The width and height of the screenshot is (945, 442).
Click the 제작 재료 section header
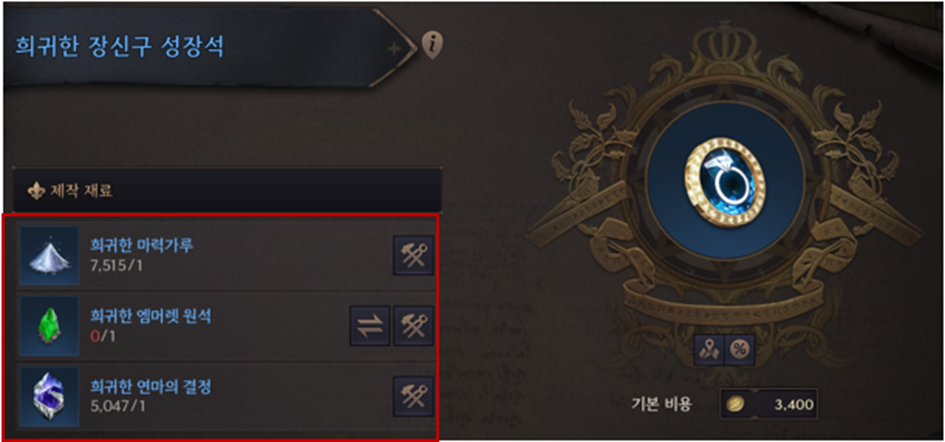pyautogui.click(x=227, y=191)
